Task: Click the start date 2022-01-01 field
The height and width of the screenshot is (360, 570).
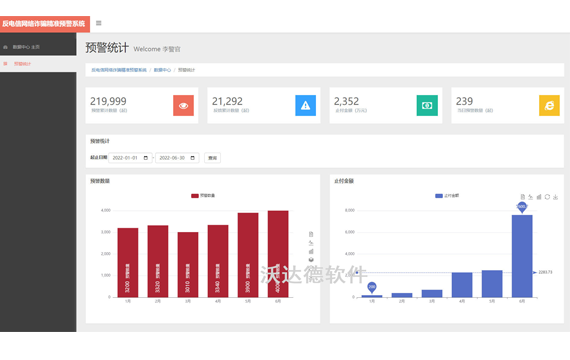Action: point(130,158)
